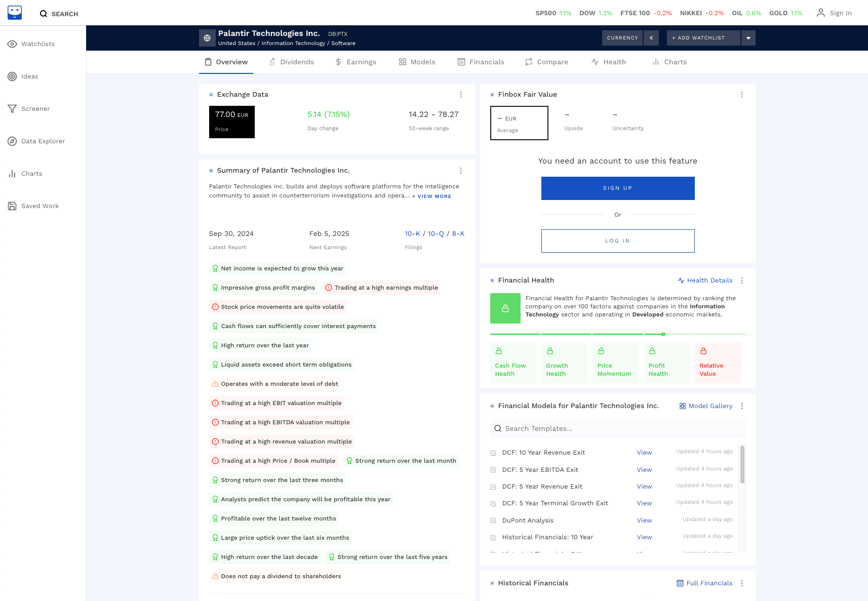Expand the Add Watchlist dropdown arrow
This screenshot has width=868, height=601.
(x=748, y=38)
